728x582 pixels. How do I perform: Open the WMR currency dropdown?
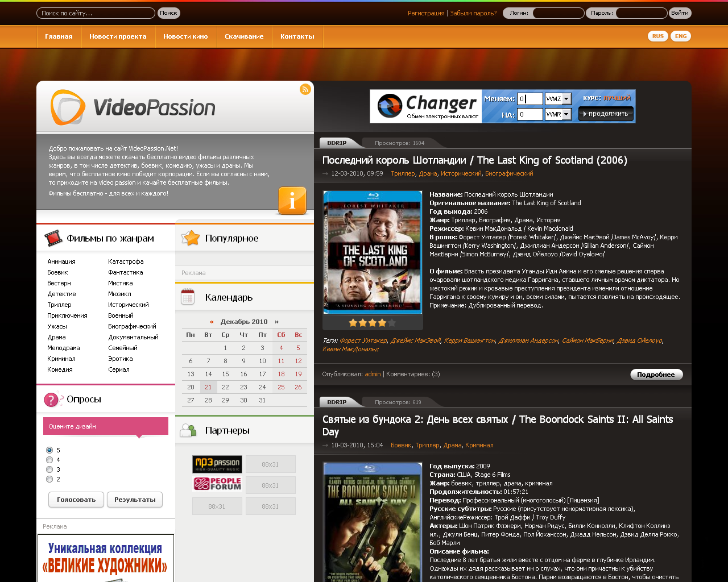pos(566,114)
